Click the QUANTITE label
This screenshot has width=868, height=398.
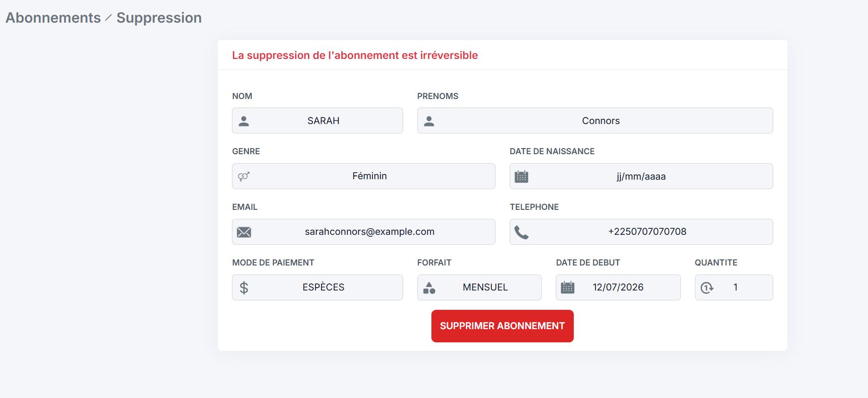716,263
